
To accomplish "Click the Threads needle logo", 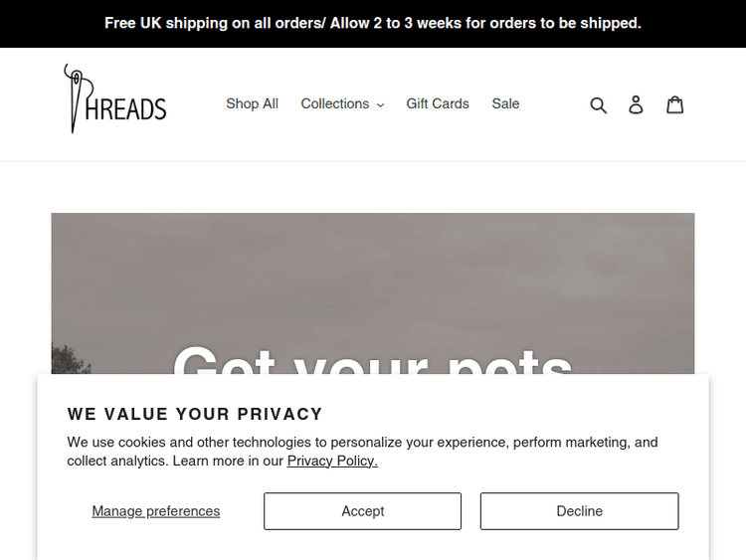I will pos(74,97).
